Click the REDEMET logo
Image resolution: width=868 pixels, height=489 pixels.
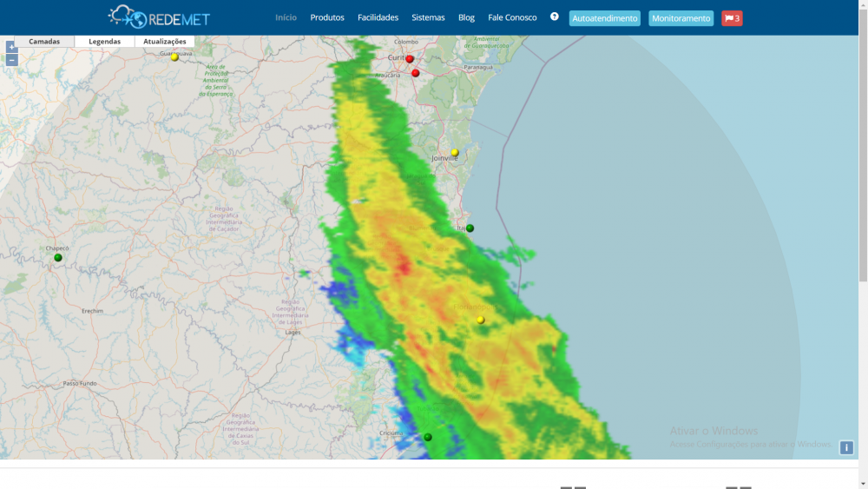coord(159,17)
